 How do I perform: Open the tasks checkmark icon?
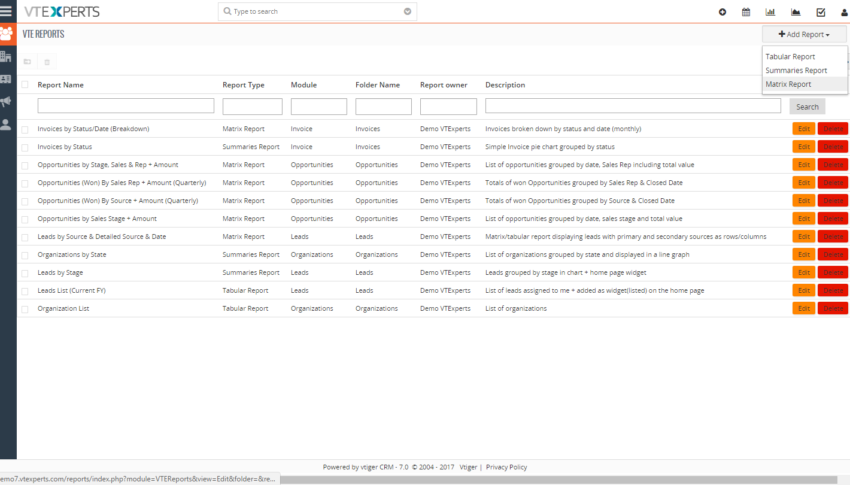pos(821,12)
